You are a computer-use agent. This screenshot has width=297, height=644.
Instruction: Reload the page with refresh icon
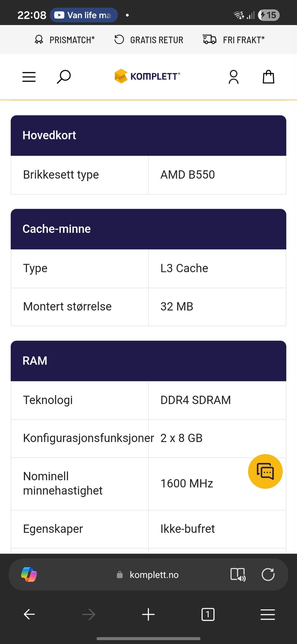pyautogui.click(x=268, y=575)
